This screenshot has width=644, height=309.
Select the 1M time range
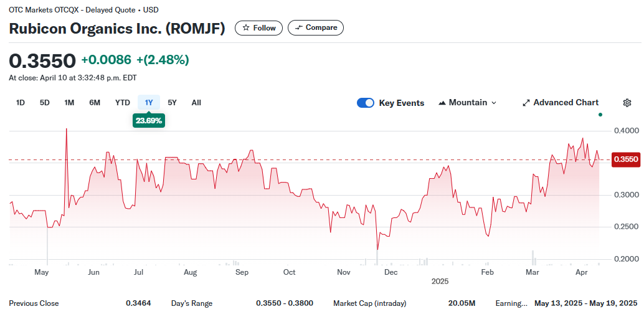pos(69,103)
